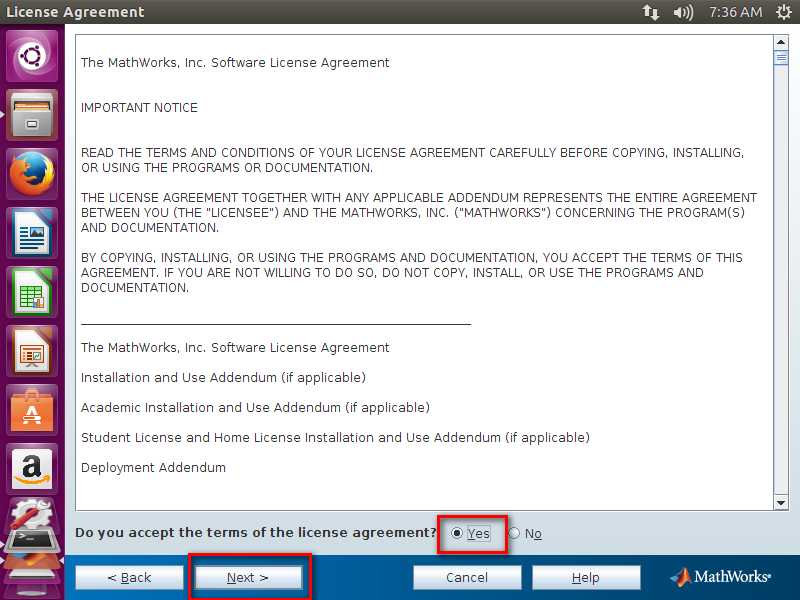800x600 pixels.
Task: Select Yes to accept the license
Action: tap(470, 533)
